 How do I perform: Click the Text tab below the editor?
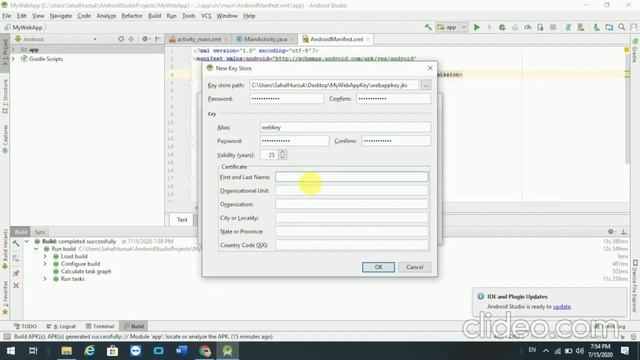(x=182, y=220)
